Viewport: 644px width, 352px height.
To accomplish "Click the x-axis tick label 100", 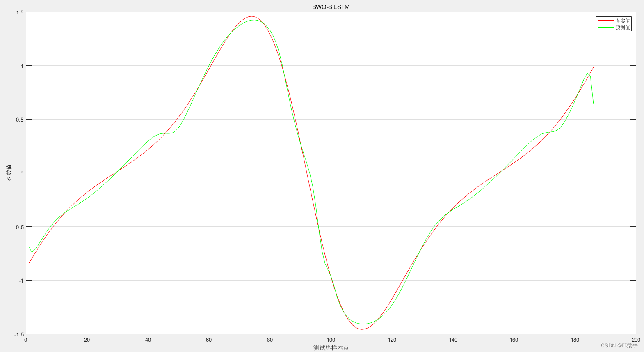I will [x=331, y=340].
